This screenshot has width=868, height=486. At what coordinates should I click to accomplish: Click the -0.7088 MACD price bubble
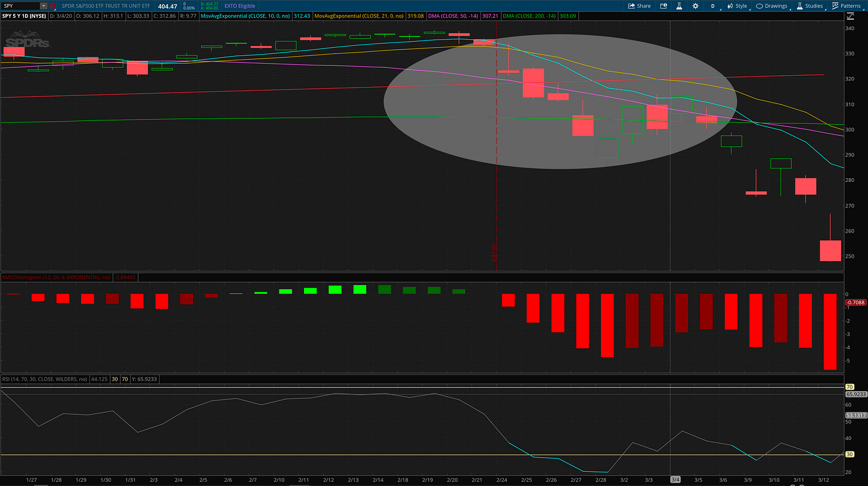coord(856,302)
